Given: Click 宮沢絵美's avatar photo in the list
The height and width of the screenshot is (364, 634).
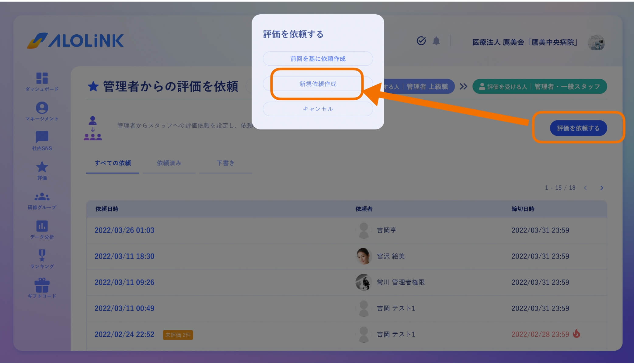Looking at the screenshot, I should (363, 256).
